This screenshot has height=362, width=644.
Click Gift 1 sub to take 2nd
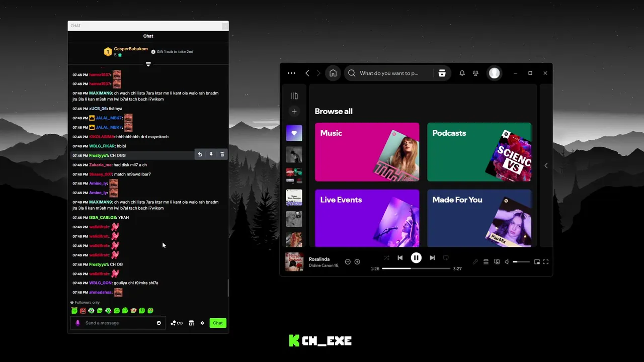click(x=175, y=52)
